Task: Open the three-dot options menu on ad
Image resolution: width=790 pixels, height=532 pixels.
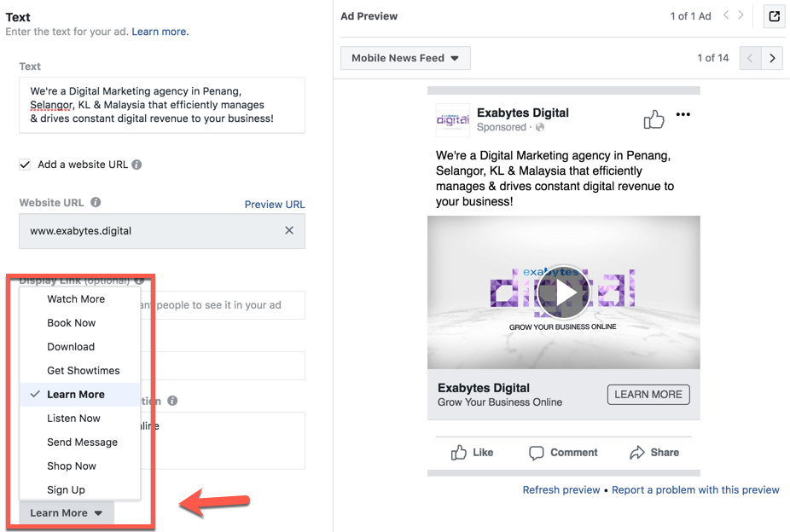Action: pyautogui.click(x=683, y=114)
